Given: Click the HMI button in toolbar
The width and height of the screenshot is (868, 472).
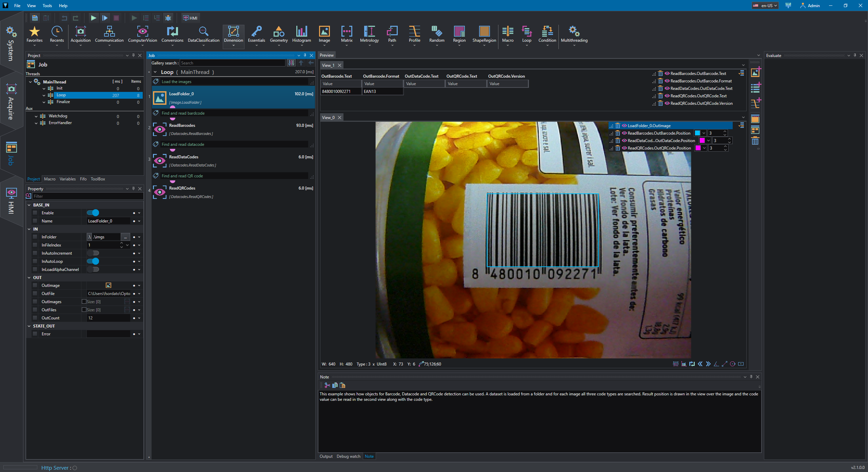Looking at the screenshot, I should pyautogui.click(x=190, y=18).
